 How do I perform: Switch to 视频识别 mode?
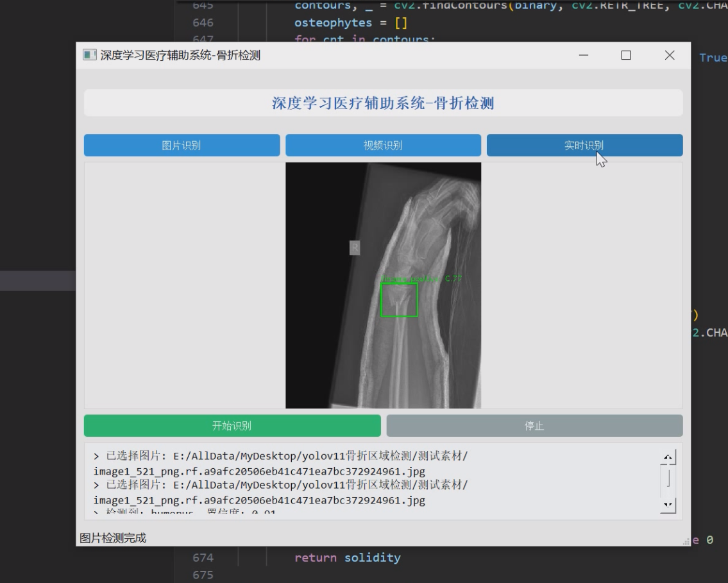(383, 146)
